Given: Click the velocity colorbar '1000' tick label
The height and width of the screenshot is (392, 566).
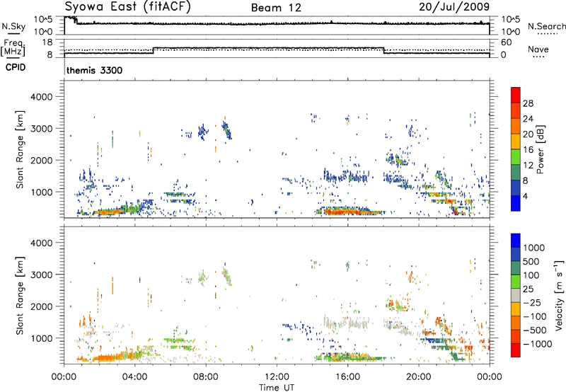Looking at the screenshot, I should (x=534, y=248).
